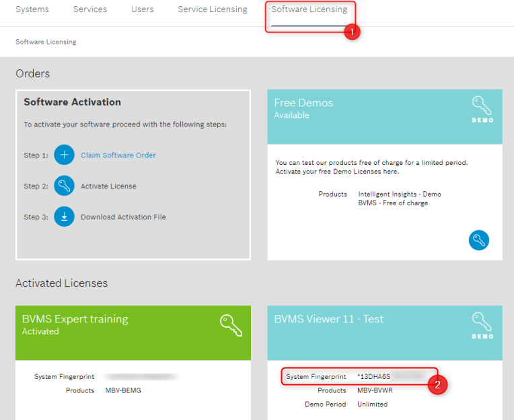Click the Activate License text
Viewport: 514px width, 420px height.
pos(108,186)
